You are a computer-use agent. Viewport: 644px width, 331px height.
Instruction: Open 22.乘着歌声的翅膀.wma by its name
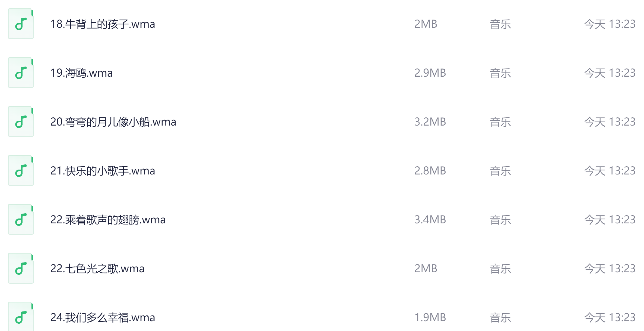click(108, 220)
